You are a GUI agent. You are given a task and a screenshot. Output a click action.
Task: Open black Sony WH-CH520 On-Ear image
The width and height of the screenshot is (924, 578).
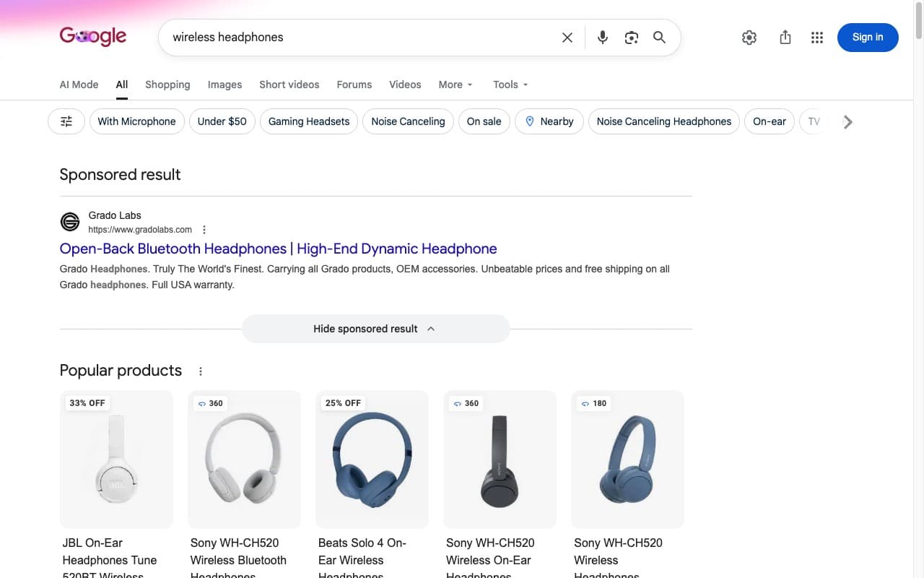click(x=500, y=460)
